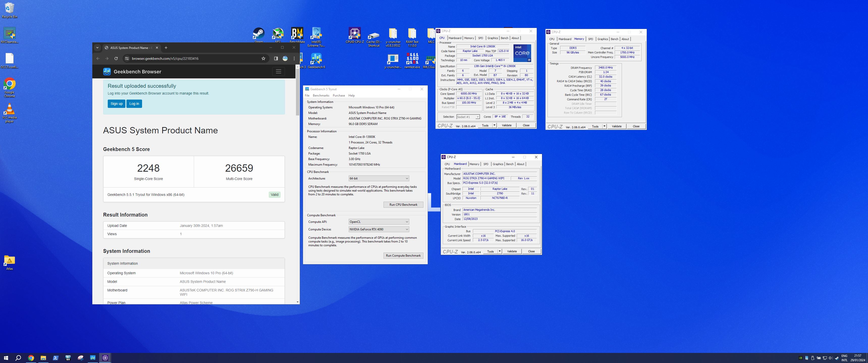Switch to Graphics tab in CPU-Z memory window
Image resolution: width=868 pixels, height=363 pixels.
tap(603, 39)
